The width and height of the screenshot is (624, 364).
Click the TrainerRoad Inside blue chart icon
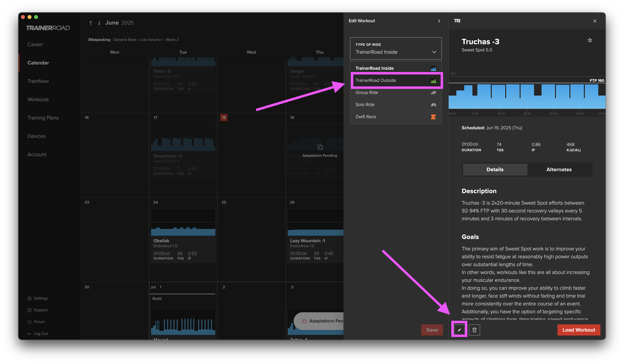(x=433, y=69)
